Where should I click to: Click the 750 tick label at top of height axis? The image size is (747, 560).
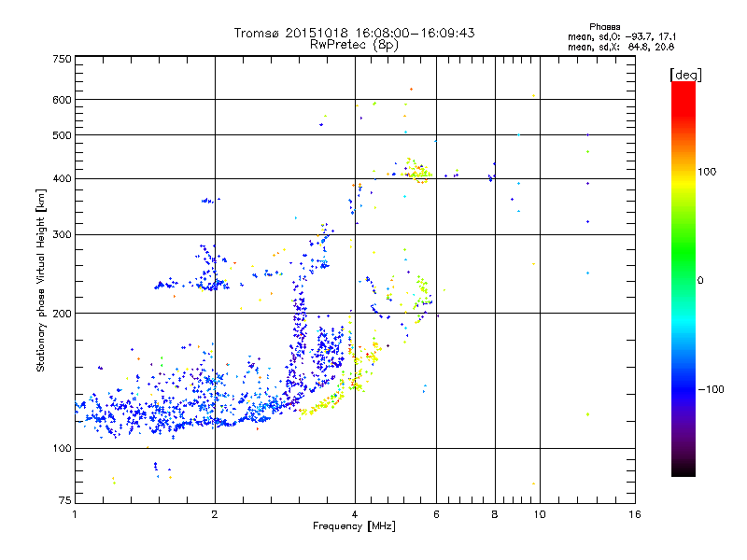(x=62, y=59)
